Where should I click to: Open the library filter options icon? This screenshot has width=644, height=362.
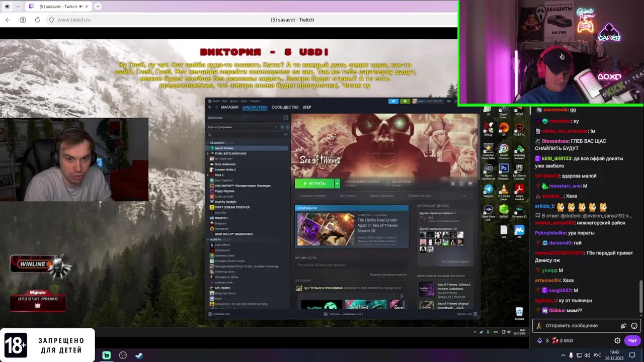[x=286, y=135]
